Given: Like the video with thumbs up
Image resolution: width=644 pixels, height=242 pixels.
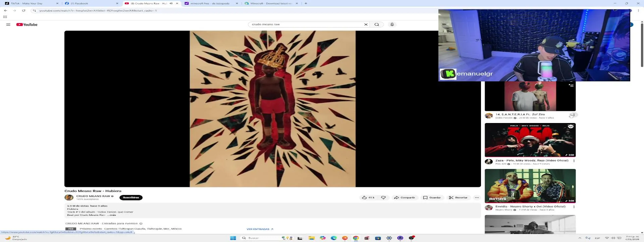Looking at the screenshot, I should (x=368, y=198).
